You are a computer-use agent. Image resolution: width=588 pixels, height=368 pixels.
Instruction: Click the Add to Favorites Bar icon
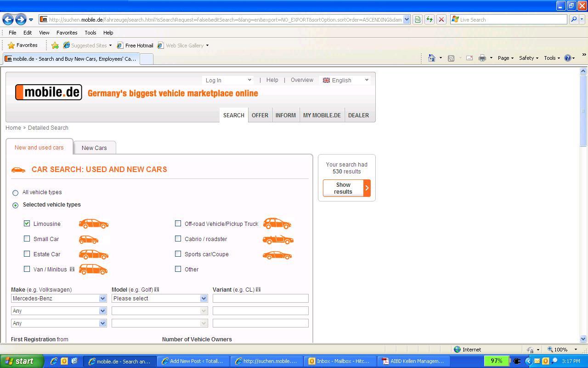pos(55,45)
